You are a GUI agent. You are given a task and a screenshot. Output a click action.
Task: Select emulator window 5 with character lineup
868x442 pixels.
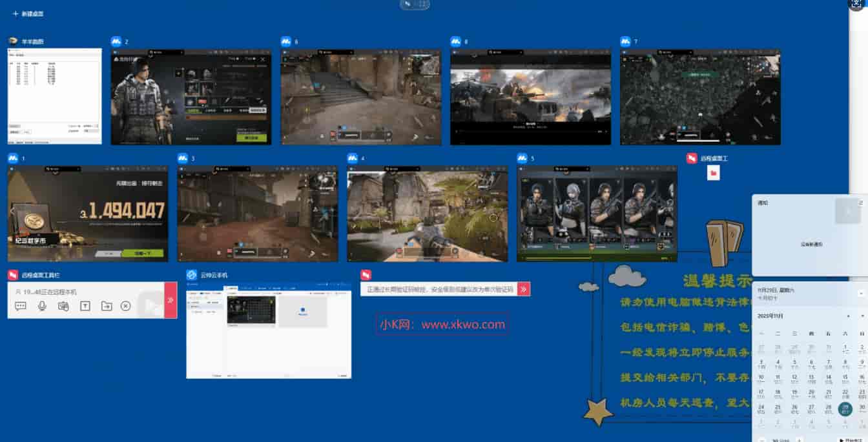pyautogui.click(x=597, y=214)
